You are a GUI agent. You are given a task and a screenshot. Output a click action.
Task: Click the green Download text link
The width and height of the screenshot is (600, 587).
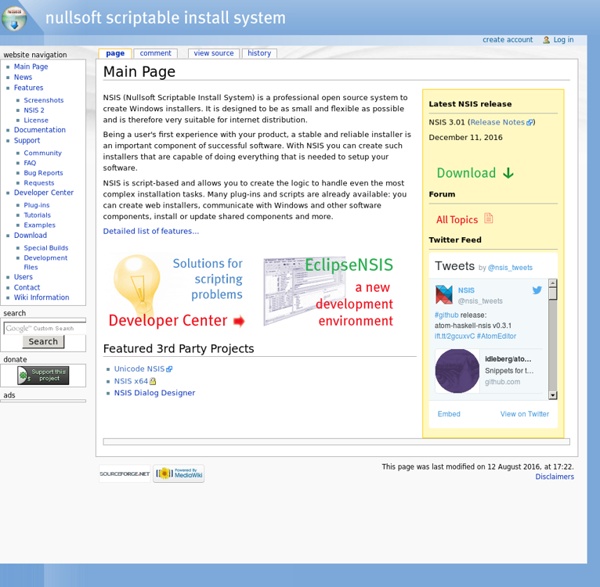click(466, 173)
